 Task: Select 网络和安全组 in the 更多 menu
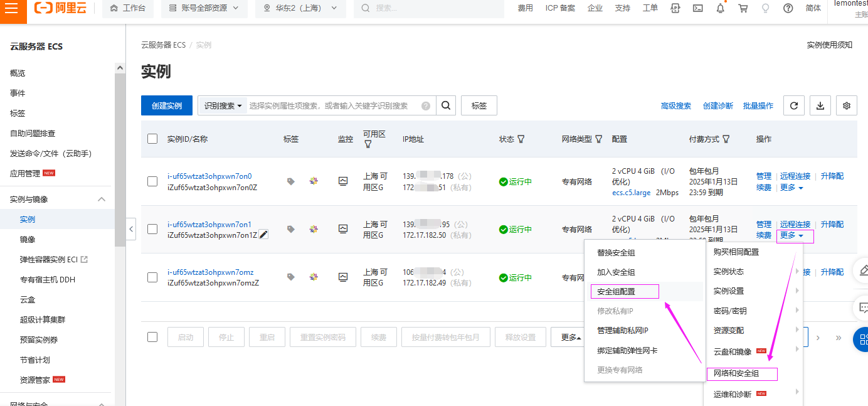(742, 374)
